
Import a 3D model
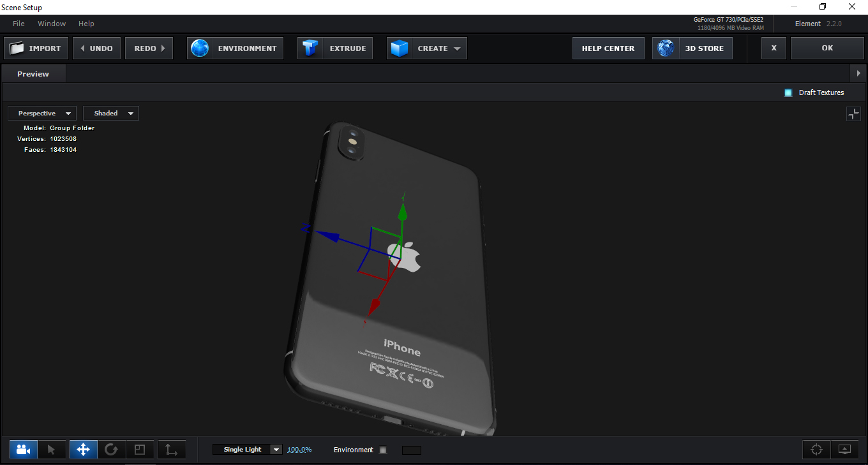[x=36, y=48]
